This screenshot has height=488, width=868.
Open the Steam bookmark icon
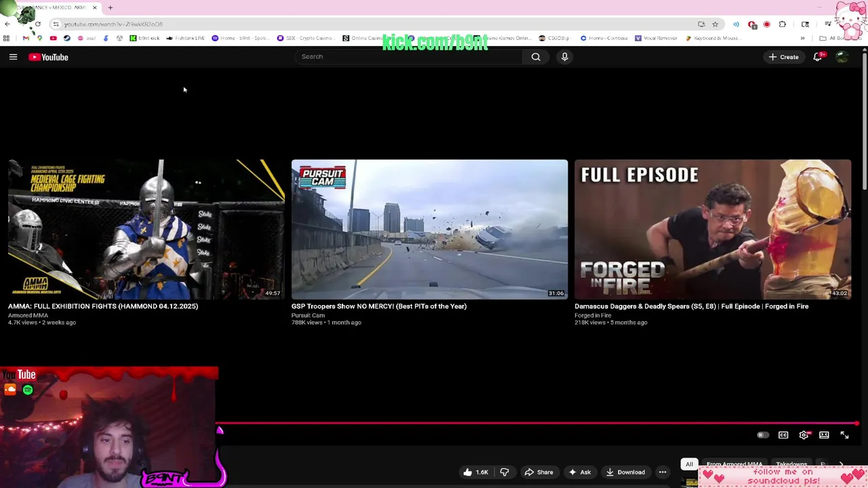pyautogui.click(x=66, y=38)
